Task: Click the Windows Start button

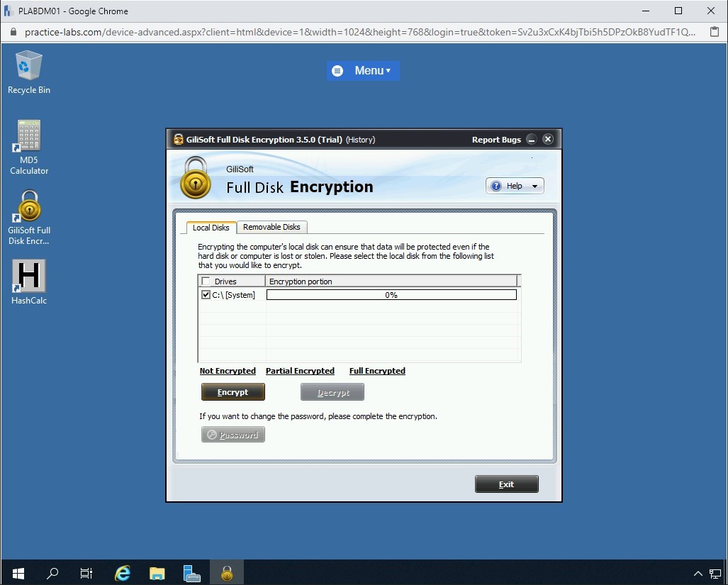Action: point(18,573)
